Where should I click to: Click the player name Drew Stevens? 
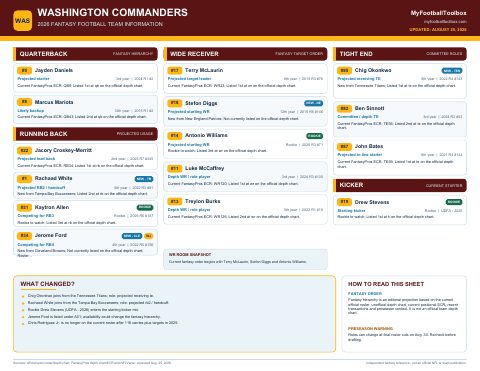pos(372,202)
